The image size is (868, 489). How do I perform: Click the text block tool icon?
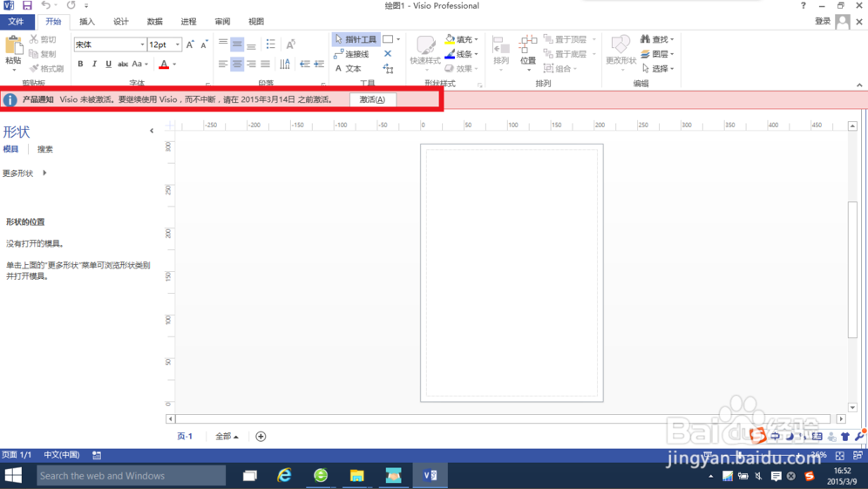click(388, 69)
